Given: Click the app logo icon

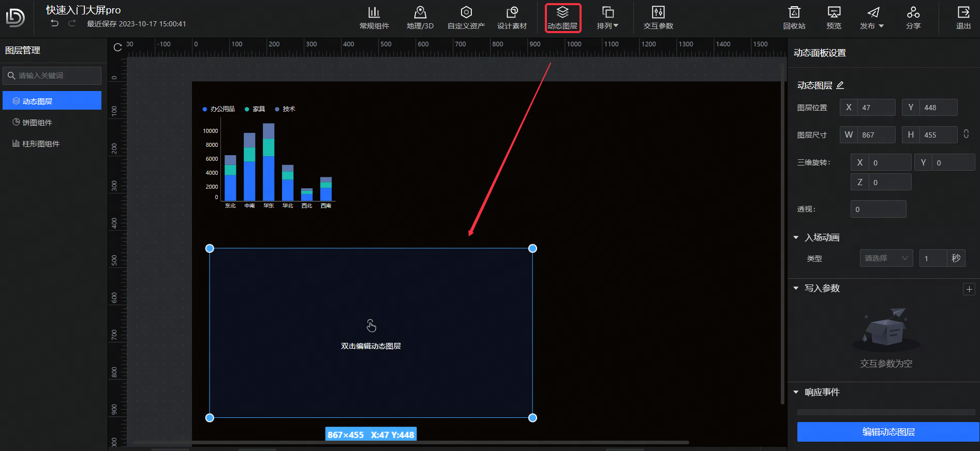Looking at the screenshot, I should click(x=15, y=18).
